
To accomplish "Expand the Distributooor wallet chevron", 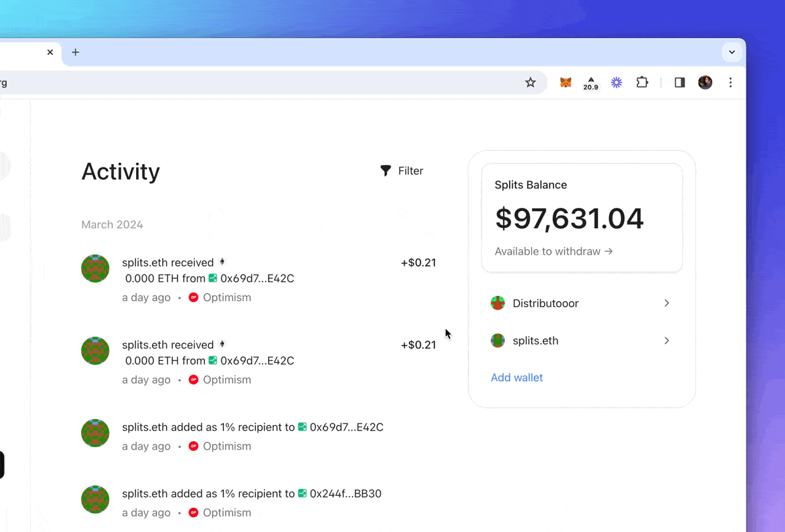I will (667, 303).
